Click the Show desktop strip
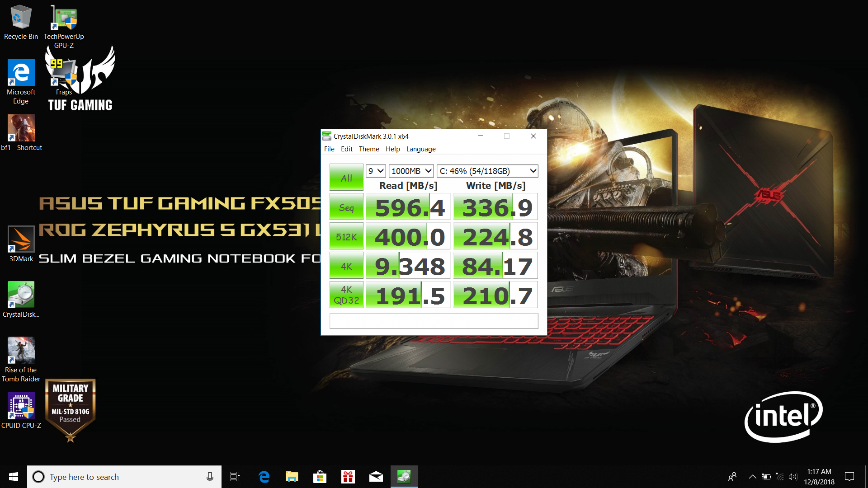This screenshot has height=488, width=868. (x=866, y=477)
